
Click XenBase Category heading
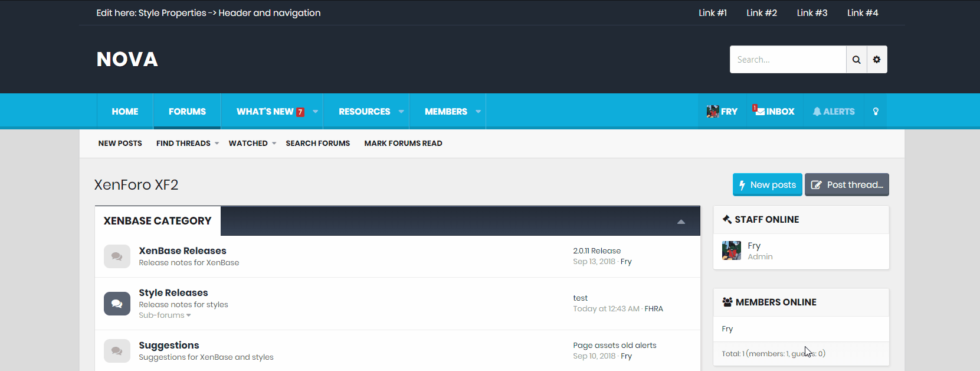click(x=157, y=221)
